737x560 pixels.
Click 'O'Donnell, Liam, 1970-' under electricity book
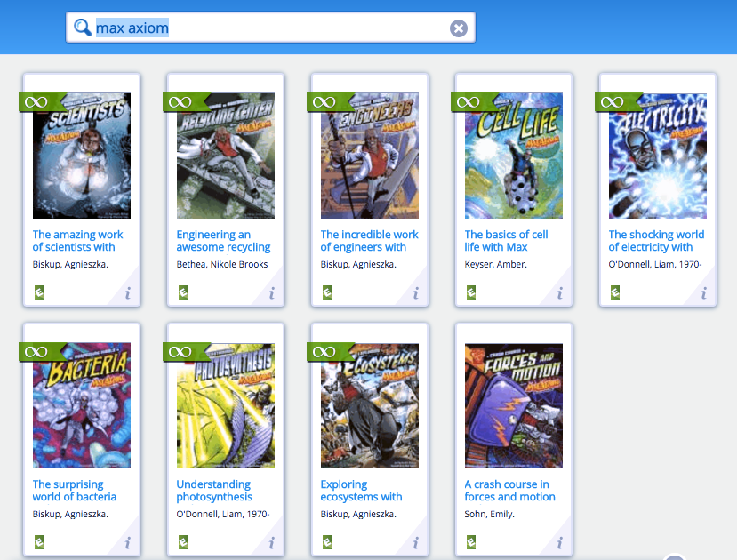click(654, 265)
